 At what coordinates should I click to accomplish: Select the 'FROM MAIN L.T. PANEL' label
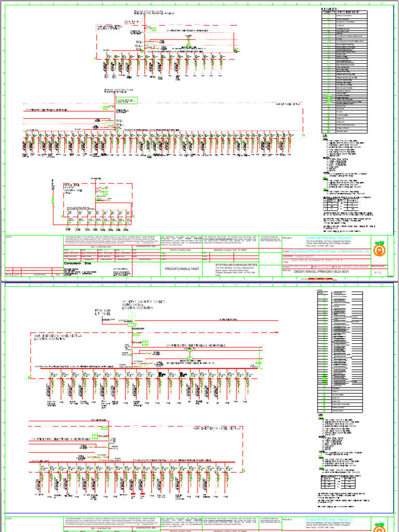[x=103, y=312]
